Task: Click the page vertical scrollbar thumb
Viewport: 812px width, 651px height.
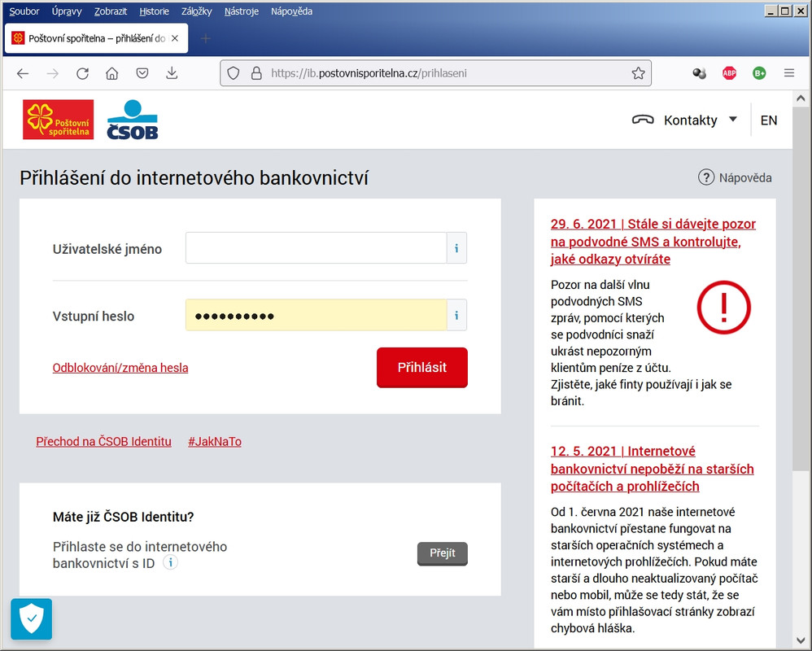Action: [x=800, y=290]
